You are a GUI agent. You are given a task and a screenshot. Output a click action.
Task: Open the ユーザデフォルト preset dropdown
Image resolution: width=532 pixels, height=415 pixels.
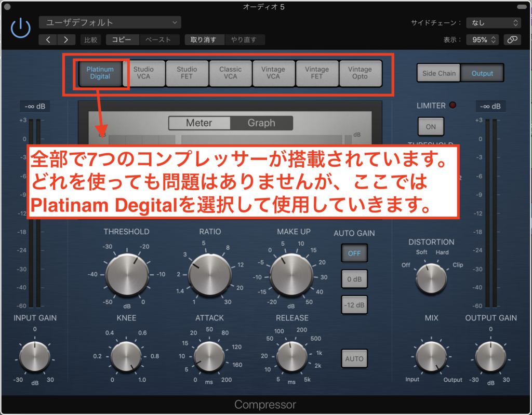[110, 22]
